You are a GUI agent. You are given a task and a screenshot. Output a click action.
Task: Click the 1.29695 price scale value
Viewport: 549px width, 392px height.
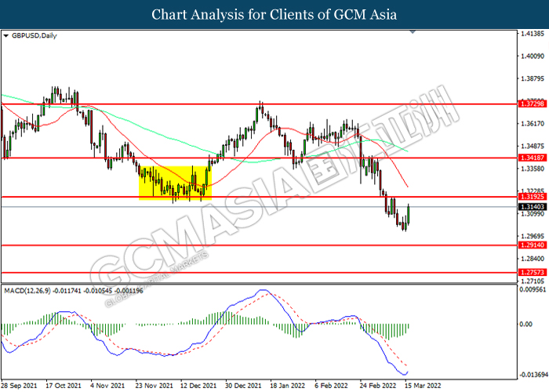pos(533,236)
